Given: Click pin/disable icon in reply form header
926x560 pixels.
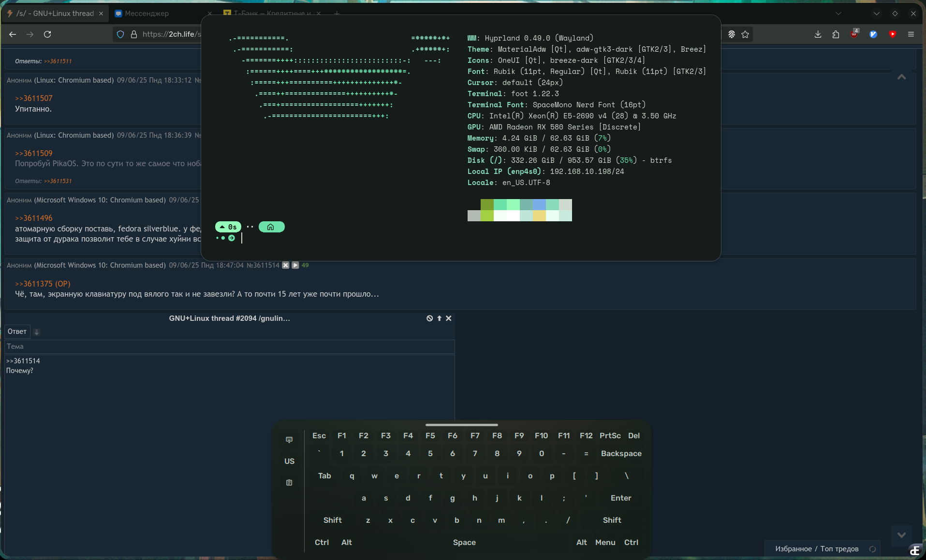Looking at the screenshot, I should coord(429,318).
